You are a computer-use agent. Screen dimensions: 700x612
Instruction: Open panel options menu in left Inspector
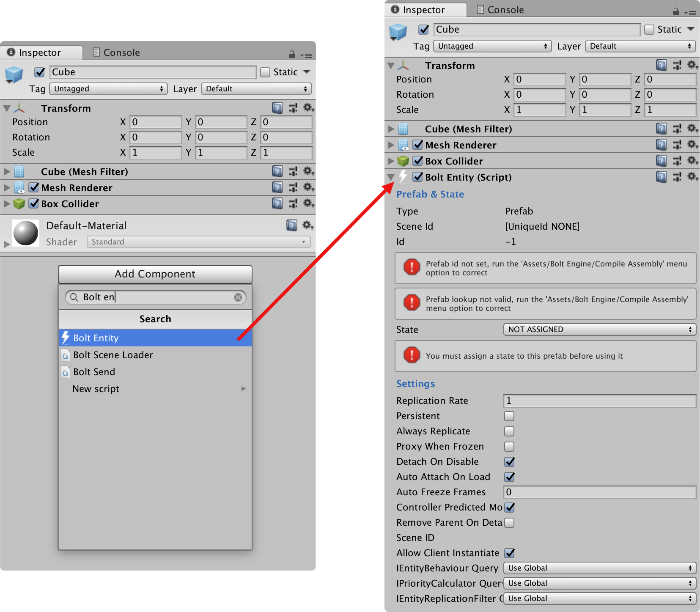pos(306,55)
